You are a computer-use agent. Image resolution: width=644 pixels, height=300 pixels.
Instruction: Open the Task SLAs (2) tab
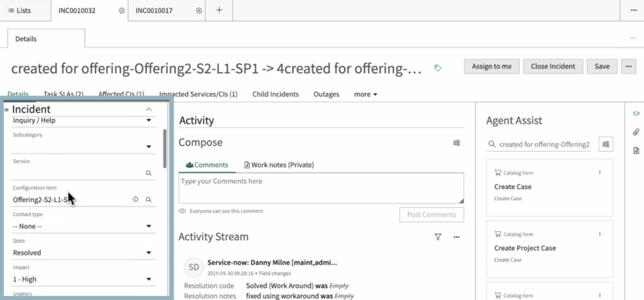(x=63, y=94)
